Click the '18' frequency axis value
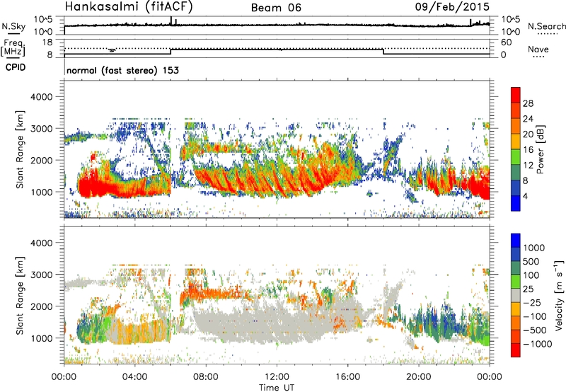 pyautogui.click(x=47, y=42)
